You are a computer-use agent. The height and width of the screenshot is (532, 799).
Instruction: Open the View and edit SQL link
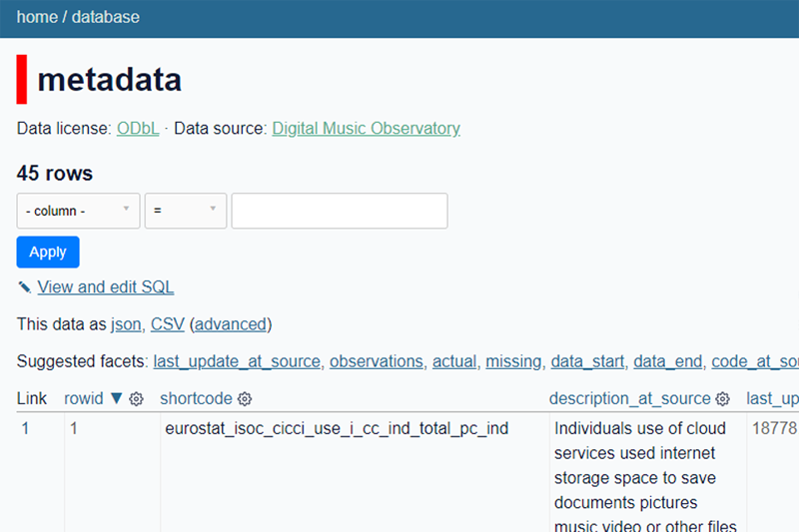(106, 287)
